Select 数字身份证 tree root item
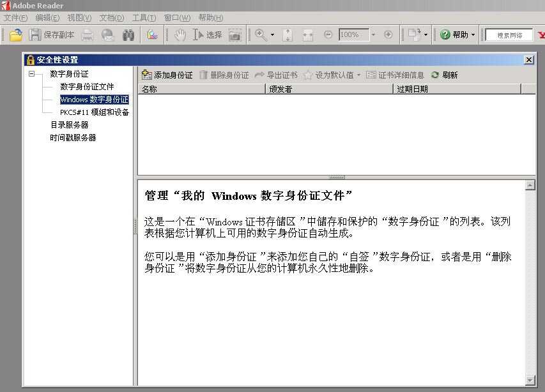 pyautogui.click(x=69, y=74)
